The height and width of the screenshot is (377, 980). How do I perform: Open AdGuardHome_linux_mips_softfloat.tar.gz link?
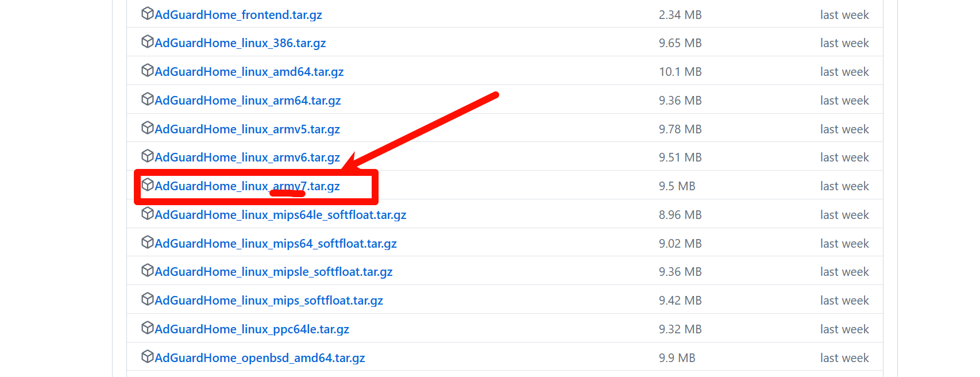[x=269, y=301]
